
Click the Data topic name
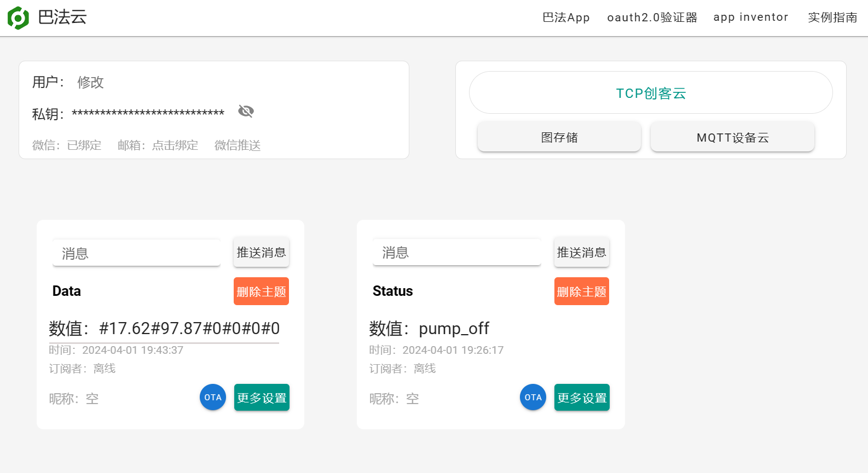click(67, 291)
